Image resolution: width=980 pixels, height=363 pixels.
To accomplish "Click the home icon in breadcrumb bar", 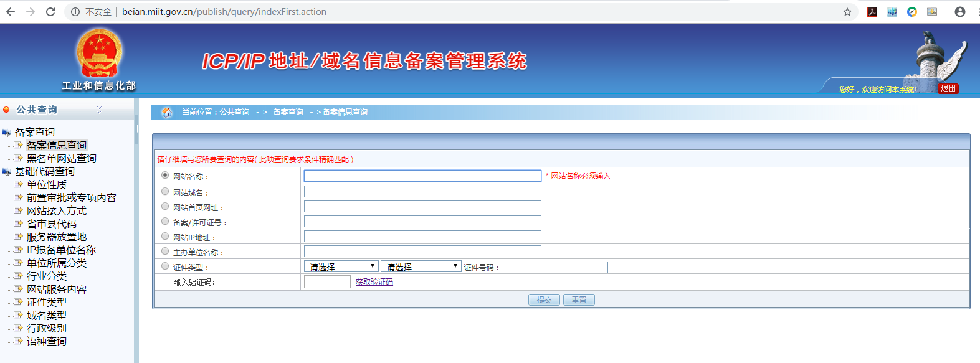I will (x=166, y=112).
